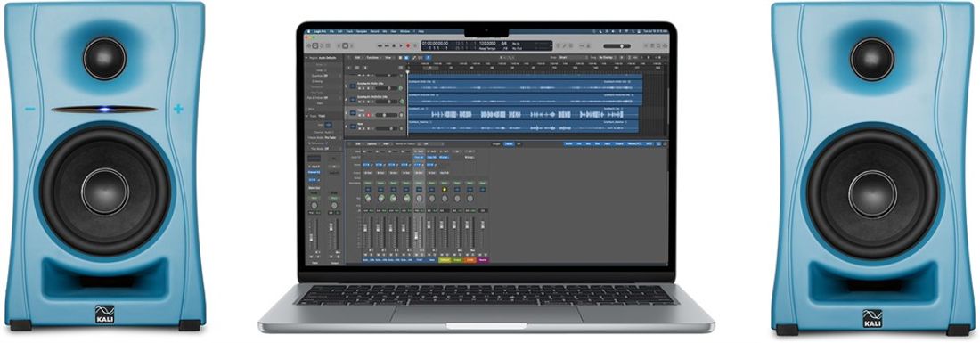Toggle the highlighted Mixer button in the control bar
The image size is (980, 343).
pyautogui.click(x=345, y=45)
